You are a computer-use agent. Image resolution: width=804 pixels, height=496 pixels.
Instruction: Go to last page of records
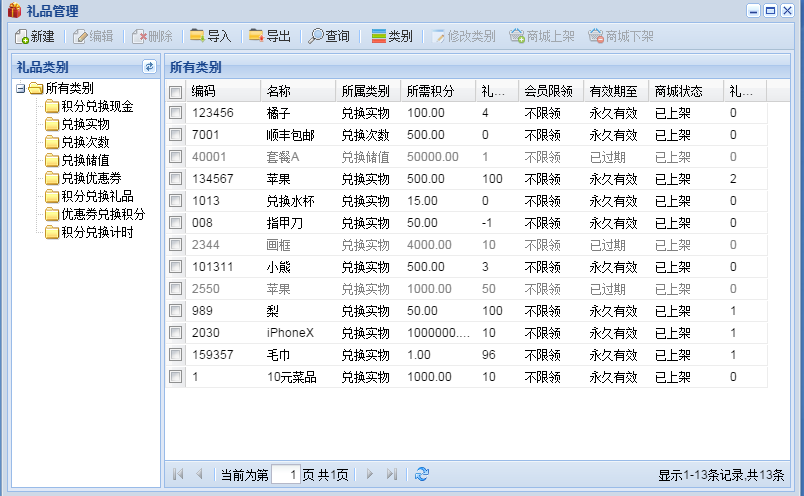(392, 474)
